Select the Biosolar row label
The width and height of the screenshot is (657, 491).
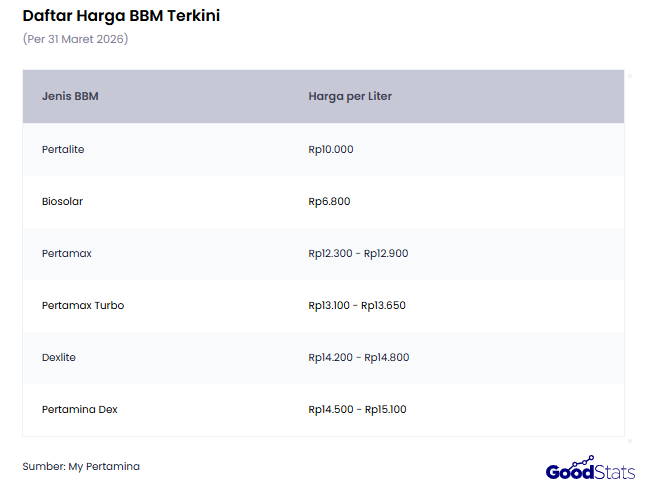tap(62, 201)
